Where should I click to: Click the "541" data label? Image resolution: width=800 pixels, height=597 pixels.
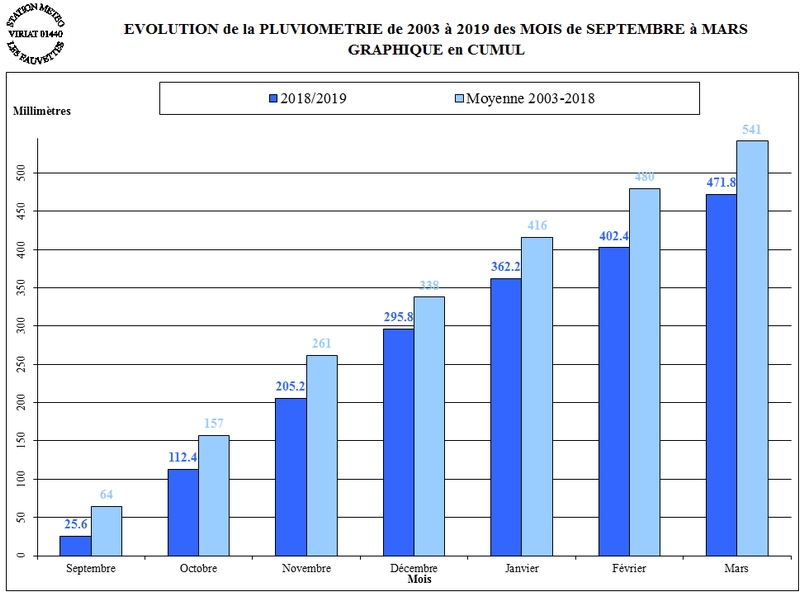click(752, 130)
